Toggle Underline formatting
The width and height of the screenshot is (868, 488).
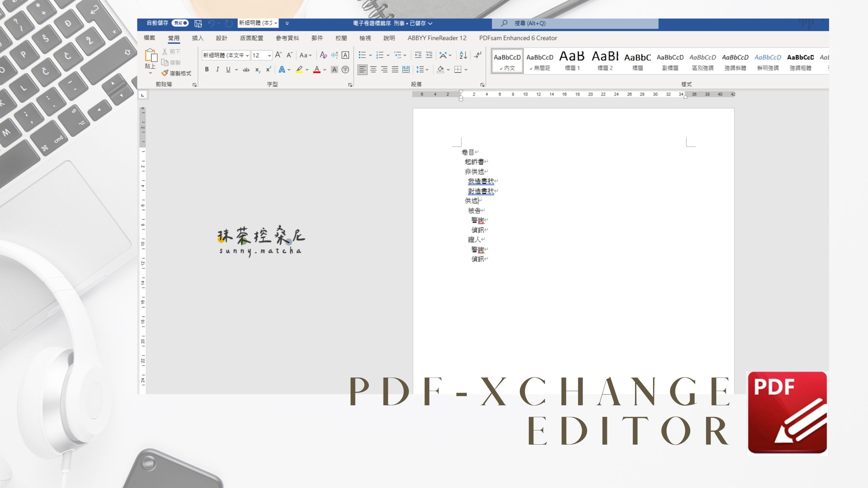[228, 69]
